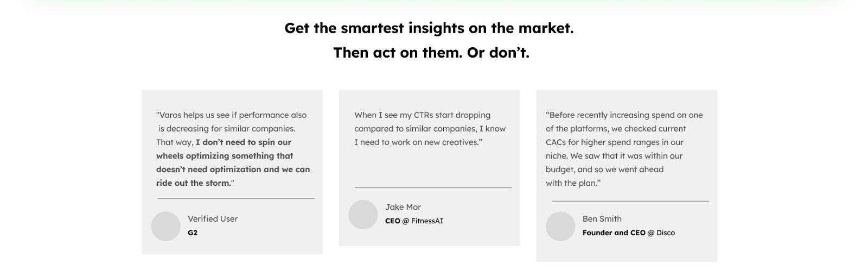Click 'Then act on them. Or don't.' heading
The height and width of the screenshot is (276, 868).
pyautogui.click(x=431, y=53)
